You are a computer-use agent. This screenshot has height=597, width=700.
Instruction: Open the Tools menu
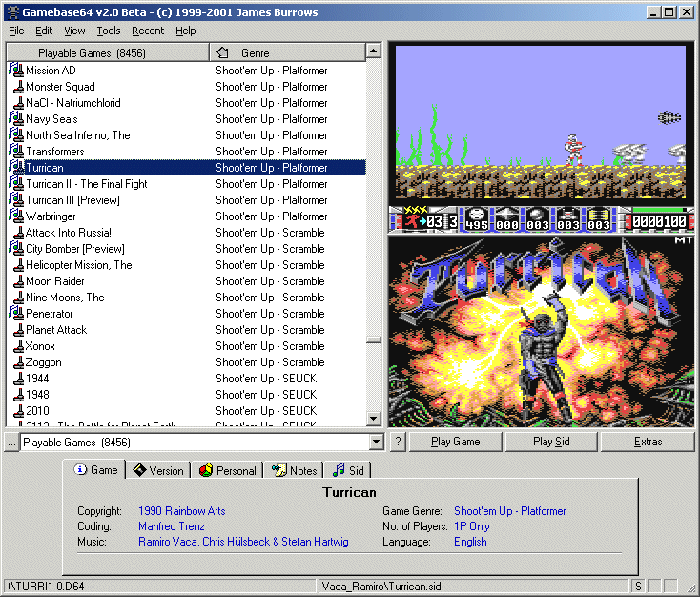[109, 31]
